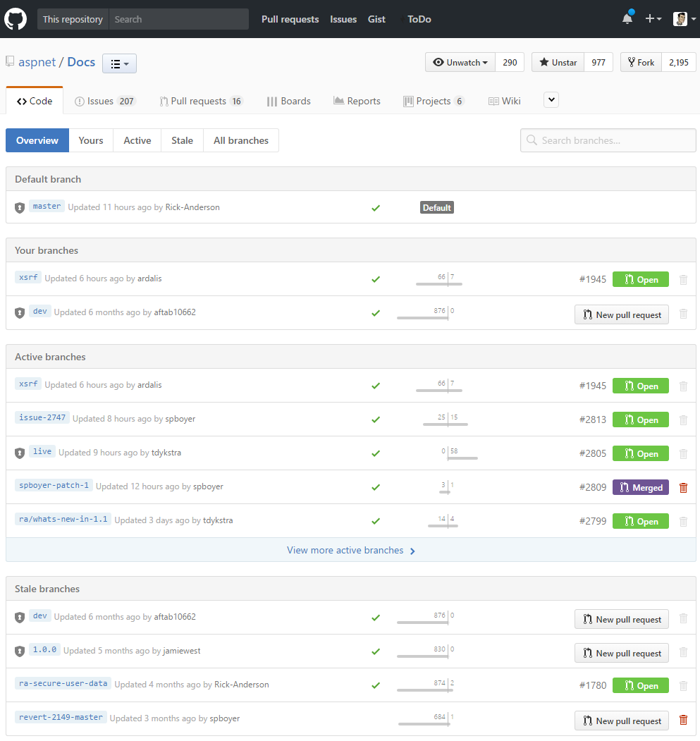Click trash icon for ra/whats-new-in-1.1 branch
Viewport: 700px width, 741px height.
683,521
